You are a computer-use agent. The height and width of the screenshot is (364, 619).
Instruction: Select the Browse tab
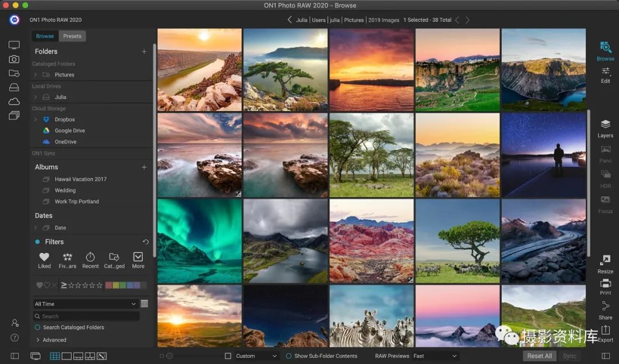click(x=45, y=36)
